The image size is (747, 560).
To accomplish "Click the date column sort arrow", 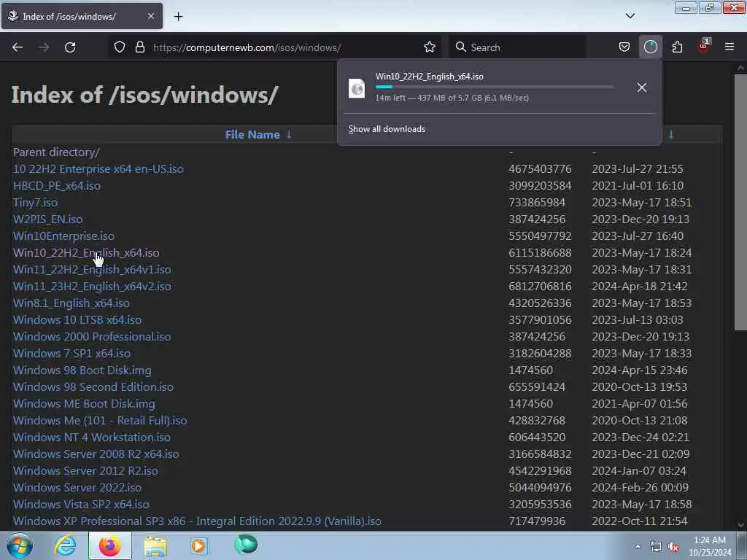I will click(671, 134).
